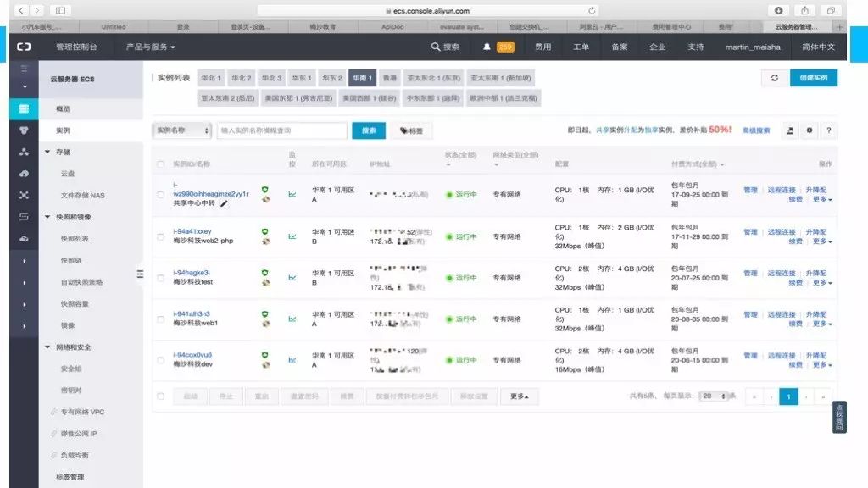The image size is (868, 488).
Task: Check the box for 梅沙科技test row
Action: click(x=160, y=278)
